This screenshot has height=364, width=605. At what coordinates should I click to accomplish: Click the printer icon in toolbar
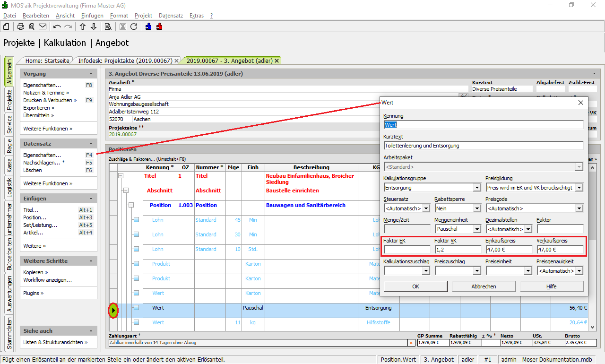coord(21,26)
